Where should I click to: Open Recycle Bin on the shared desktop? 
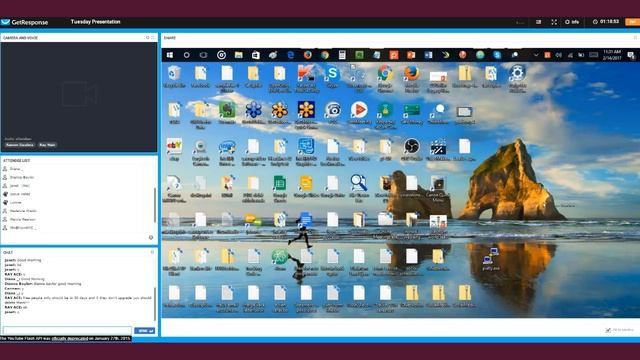[x=174, y=77]
